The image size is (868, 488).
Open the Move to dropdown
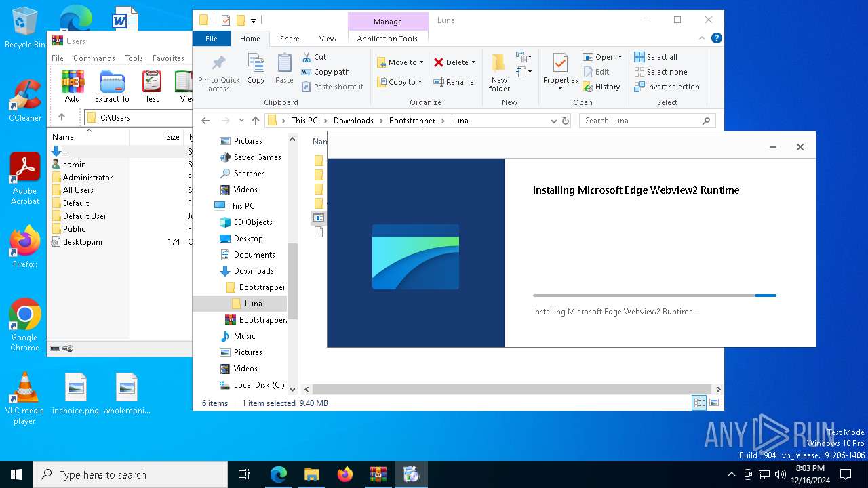(400, 62)
